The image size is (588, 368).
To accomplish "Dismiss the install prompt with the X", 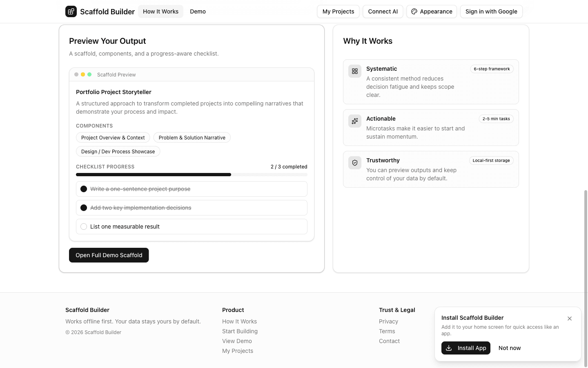I will pos(570,318).
